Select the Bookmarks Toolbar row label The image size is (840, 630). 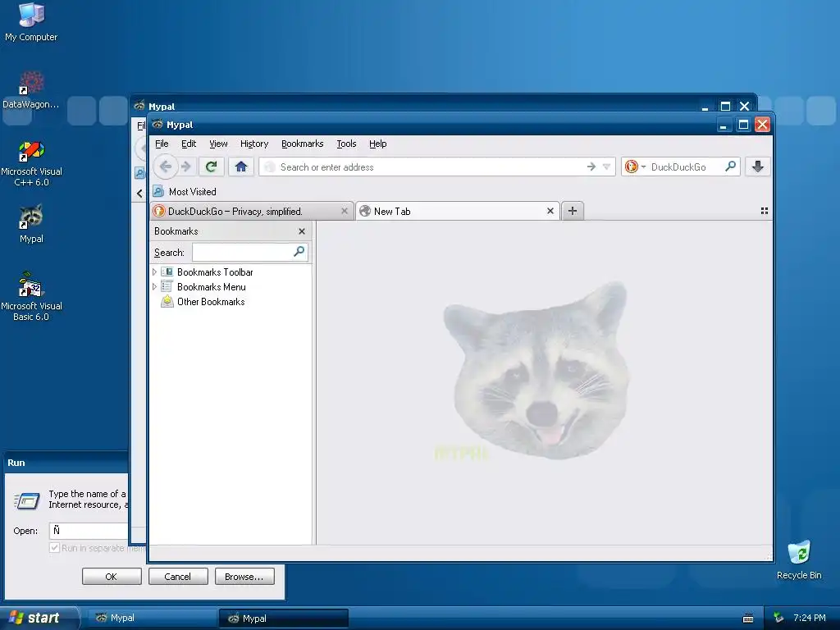215,272
